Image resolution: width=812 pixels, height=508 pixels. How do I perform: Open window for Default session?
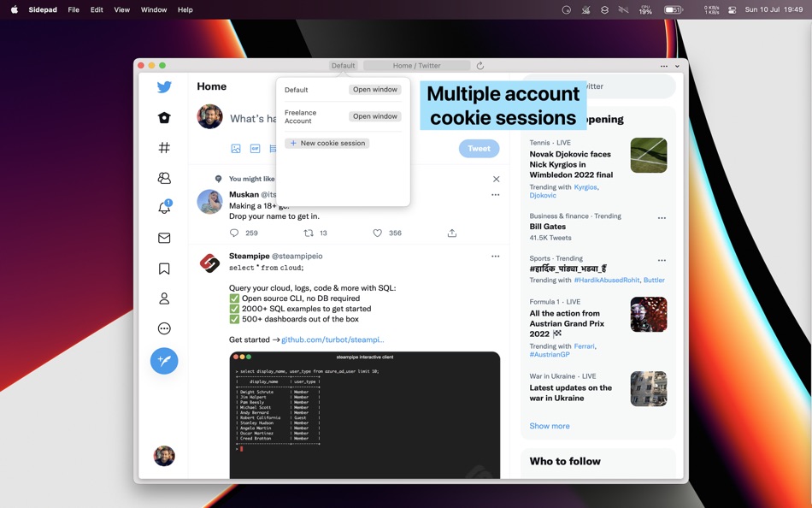tap(375, 90)
